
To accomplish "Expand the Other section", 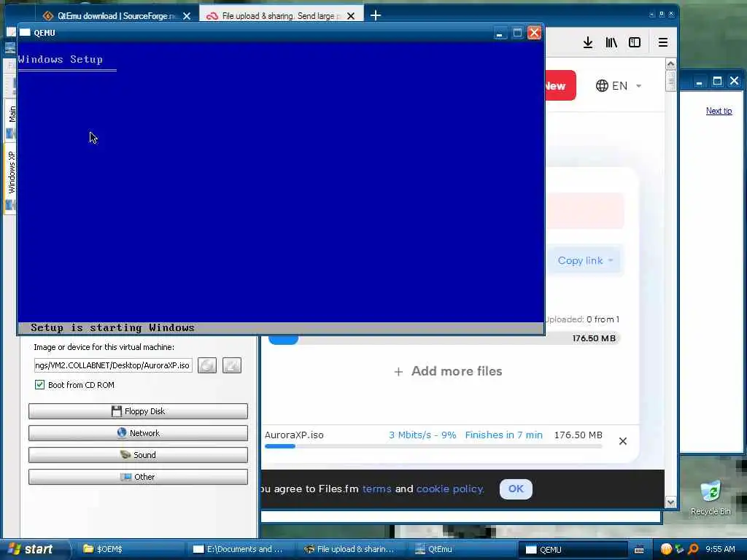I will (138, 477).
